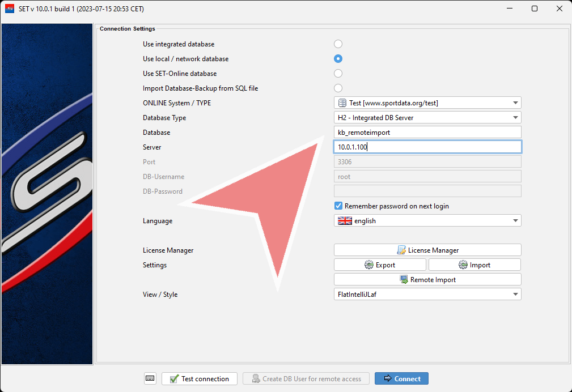Click the blue Connect button

[402, 378]
